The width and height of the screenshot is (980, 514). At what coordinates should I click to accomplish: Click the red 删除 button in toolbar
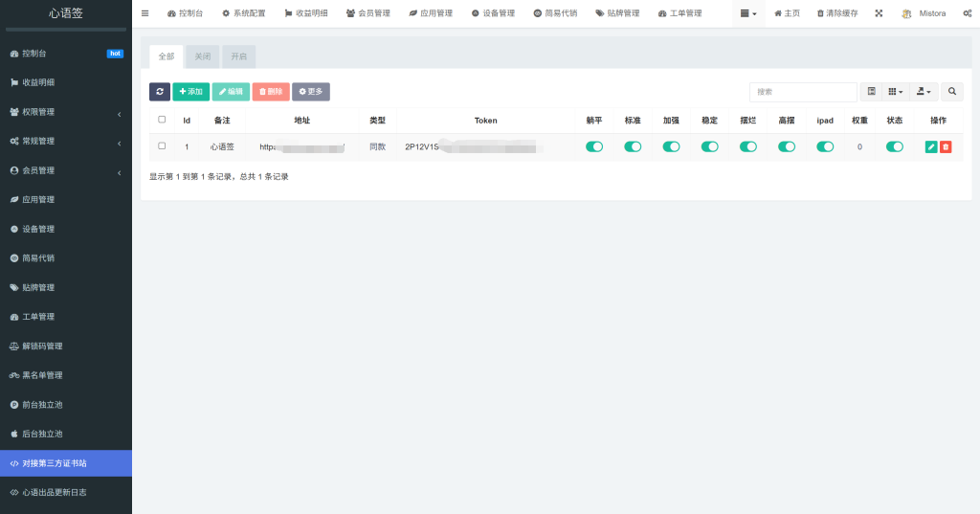click(x=271, y=91)
